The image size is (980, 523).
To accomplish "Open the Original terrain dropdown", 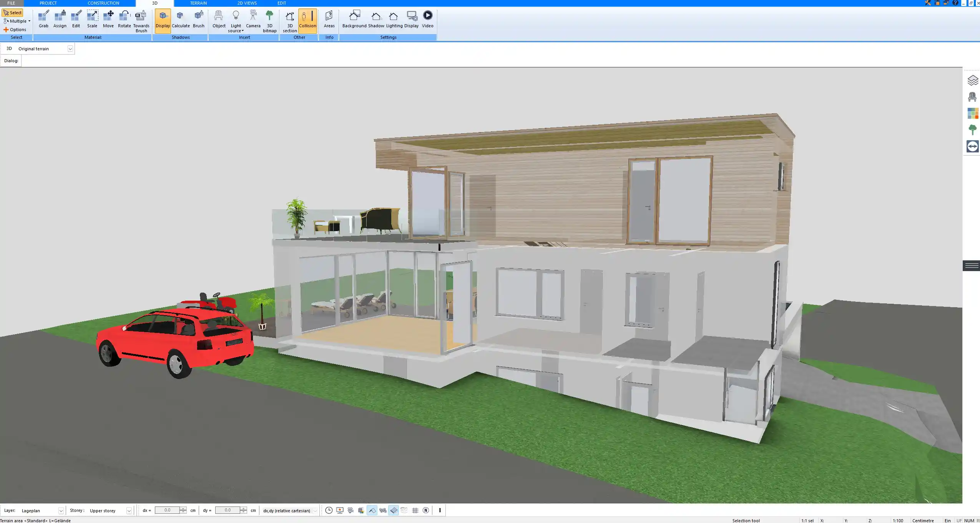I will pyautogui.click(x=70, y=48).
